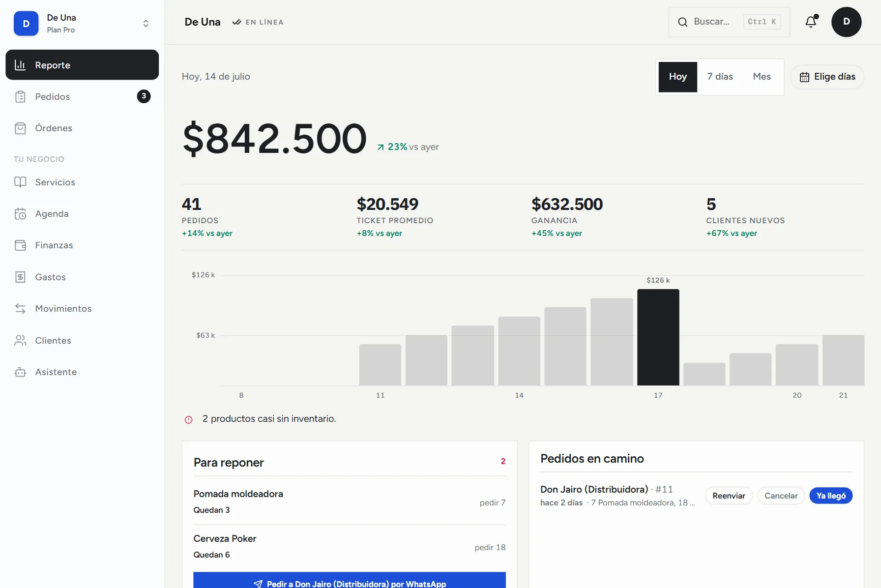Click the Reenviar button

click(x=729, y=496)
